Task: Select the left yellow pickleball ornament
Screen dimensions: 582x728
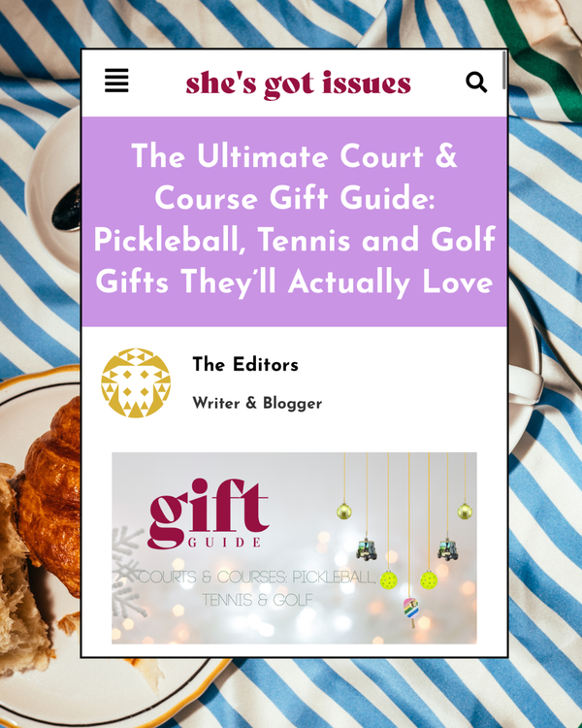Action: [388, 580]
